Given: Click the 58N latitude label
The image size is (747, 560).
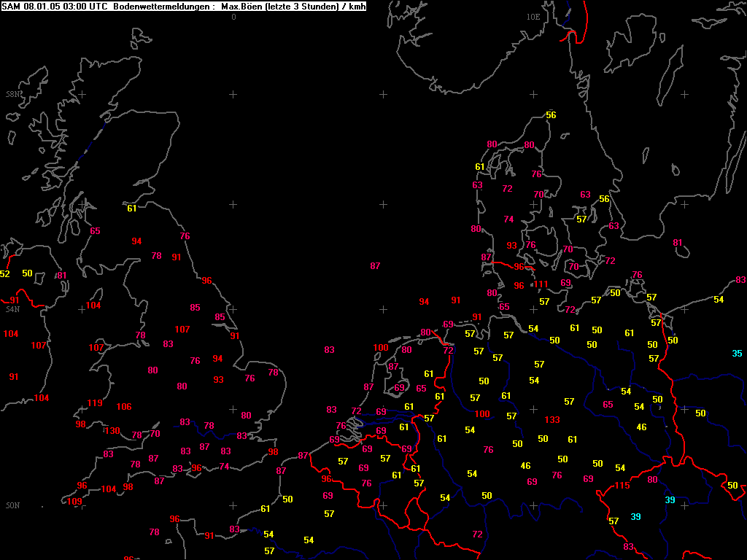Looking at the screenshot, I should [x=13, y=94].
